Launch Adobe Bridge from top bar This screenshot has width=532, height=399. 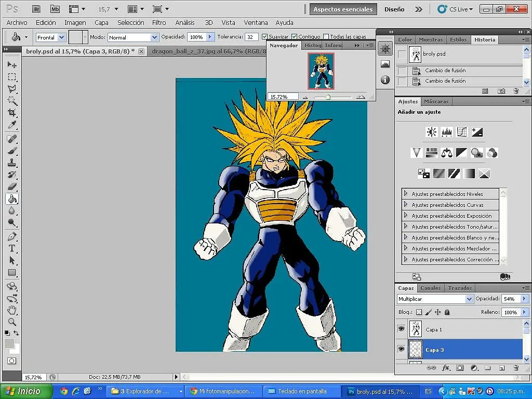36,9
